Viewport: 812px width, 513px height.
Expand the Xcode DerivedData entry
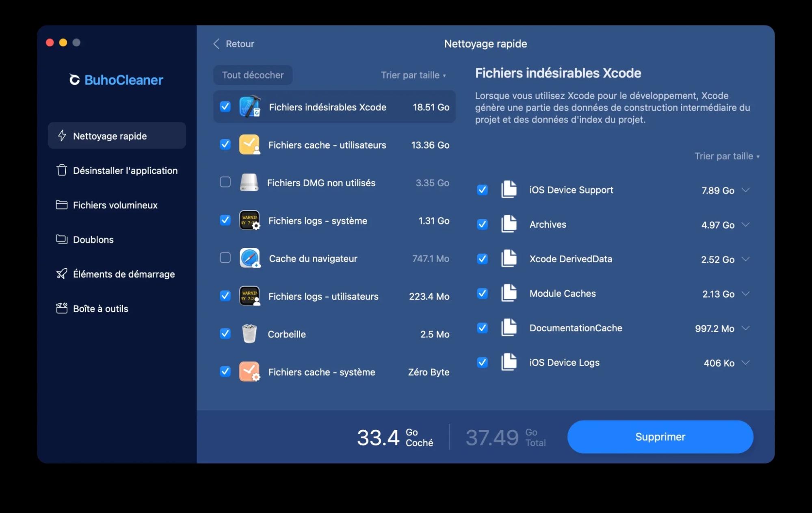(746, 259)
